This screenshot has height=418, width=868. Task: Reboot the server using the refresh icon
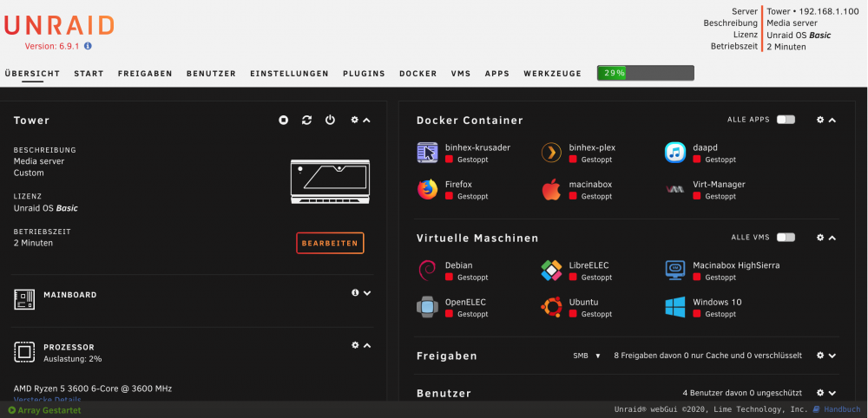pos(306,120)
